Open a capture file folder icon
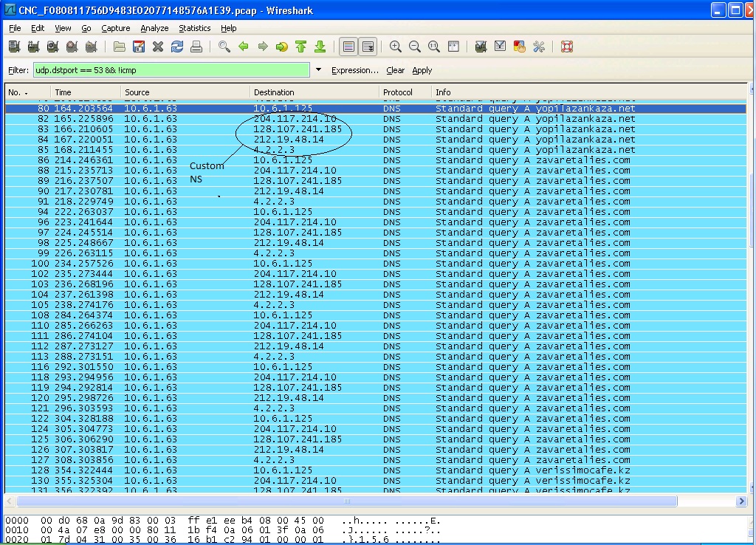The width and height of the screenshot is (756, 545). click(x=119, y=47)
